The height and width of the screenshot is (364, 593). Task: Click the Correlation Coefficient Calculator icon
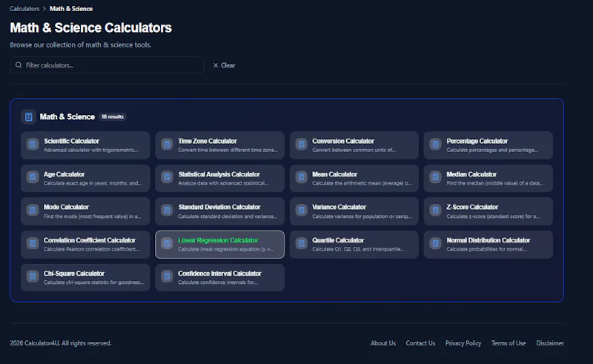point(33,243)
